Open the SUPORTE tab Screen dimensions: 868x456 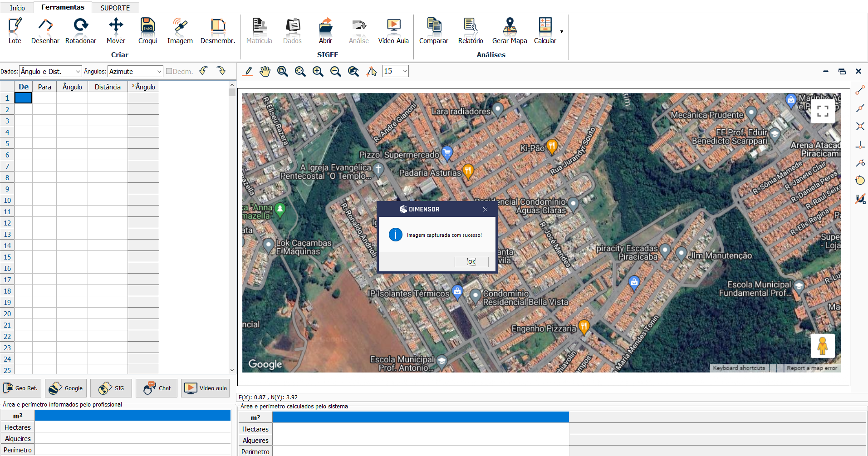tap(115, 8)
